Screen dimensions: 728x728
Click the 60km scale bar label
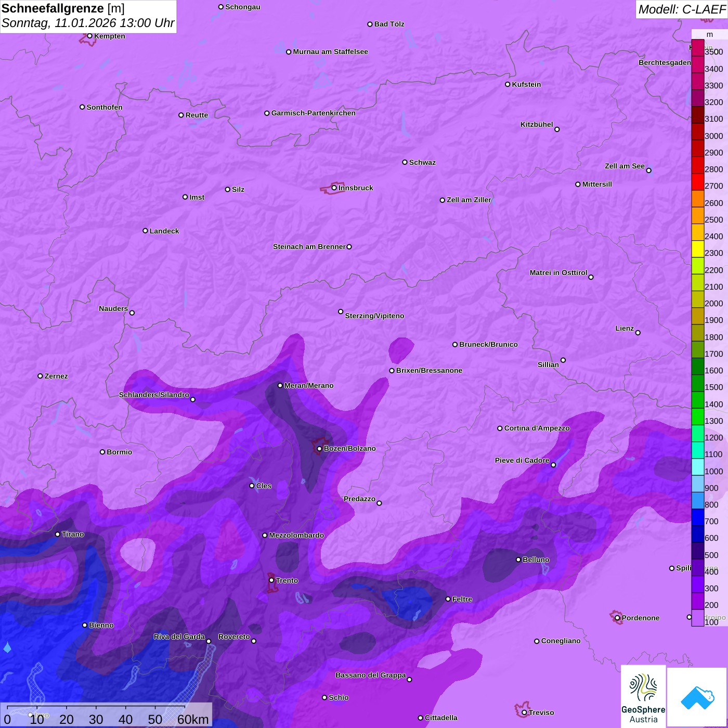pos(193,719)
